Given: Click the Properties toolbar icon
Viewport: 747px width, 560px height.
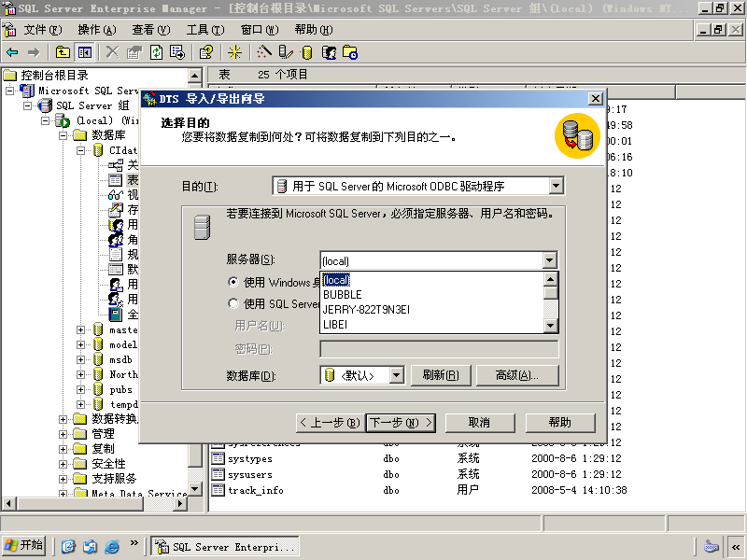Looking at the screenshot, I should [x=134, y=52].
